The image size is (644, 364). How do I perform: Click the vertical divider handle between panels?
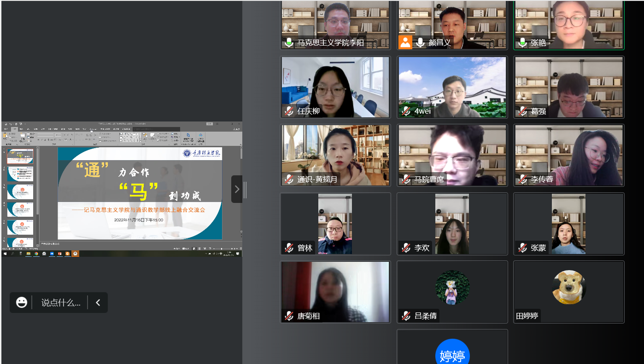(x=245, y=189)
